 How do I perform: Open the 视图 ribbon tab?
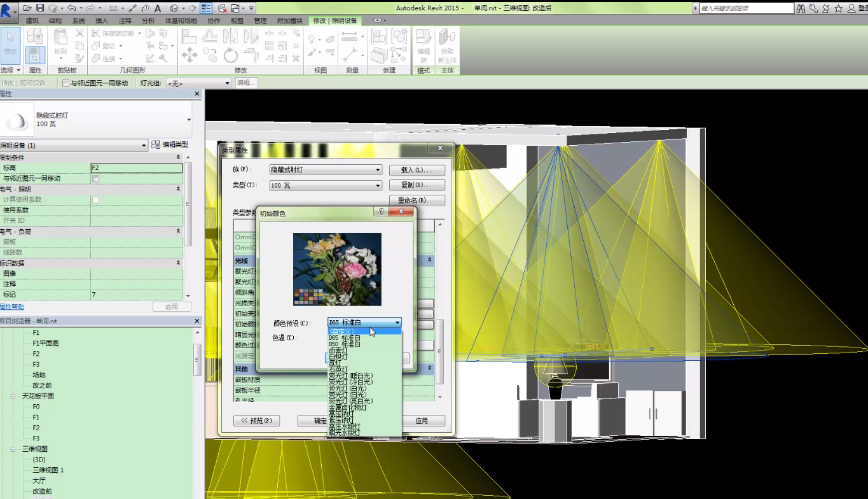237,21
